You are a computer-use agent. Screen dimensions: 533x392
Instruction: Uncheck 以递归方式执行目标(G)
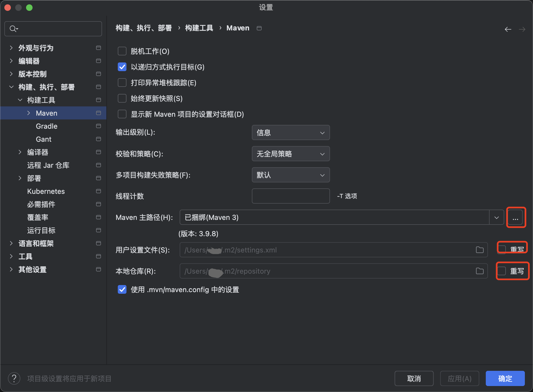click(122, 67)
